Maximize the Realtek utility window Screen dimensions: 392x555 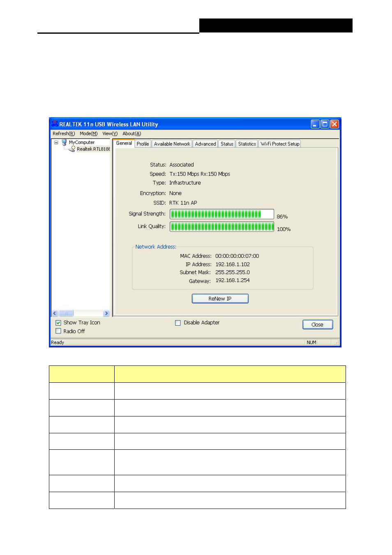coord(325,124)
